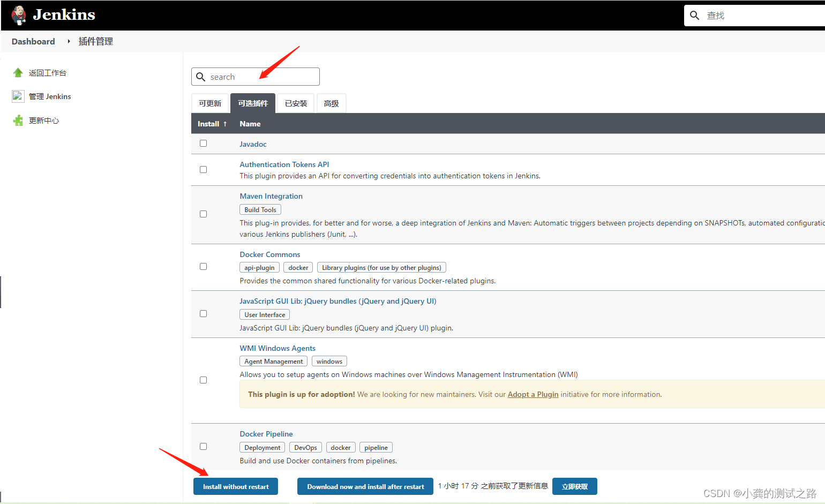Click the Deployment tag

click(262, 448)
